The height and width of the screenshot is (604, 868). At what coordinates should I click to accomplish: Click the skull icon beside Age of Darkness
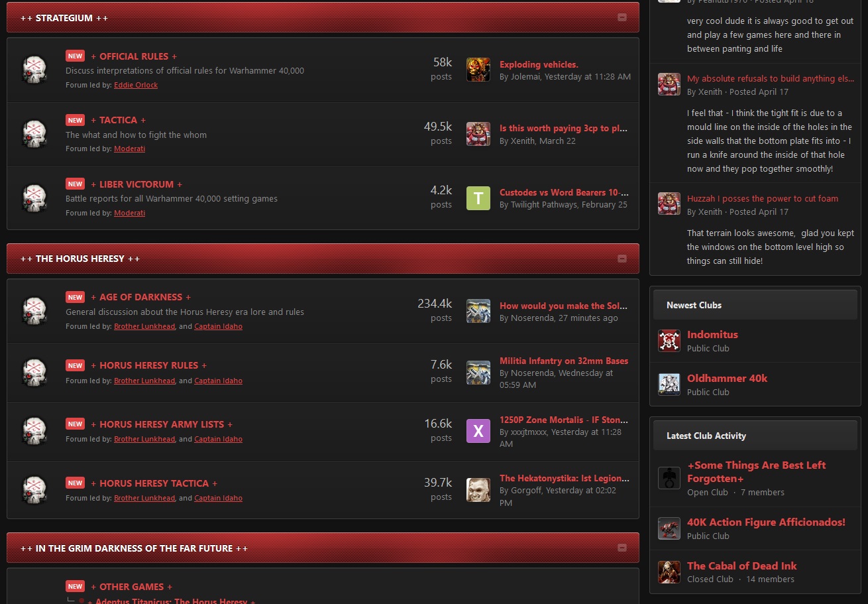pos(34,310)
